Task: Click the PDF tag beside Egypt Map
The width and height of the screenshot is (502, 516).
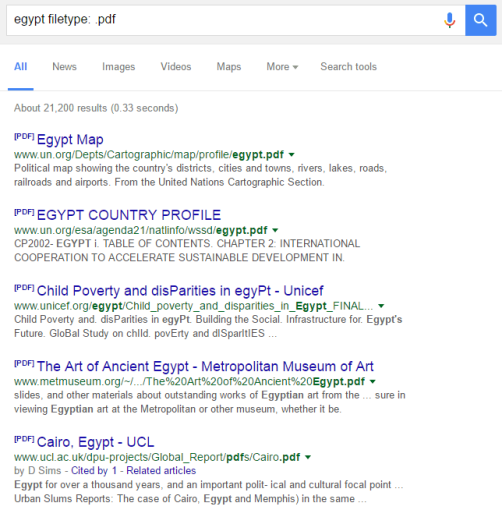Action: pos(24,136)
